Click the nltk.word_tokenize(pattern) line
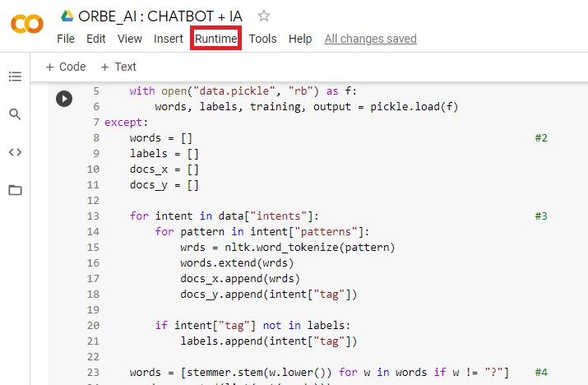This screenshot has height=385, width=588. tap(288, 248)
